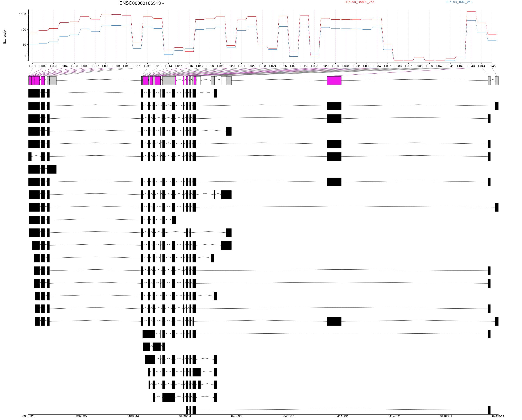Click the rightmost gray exon in gene model
Image resolution: width=522 pixels, height=420 pixels.
497,81
